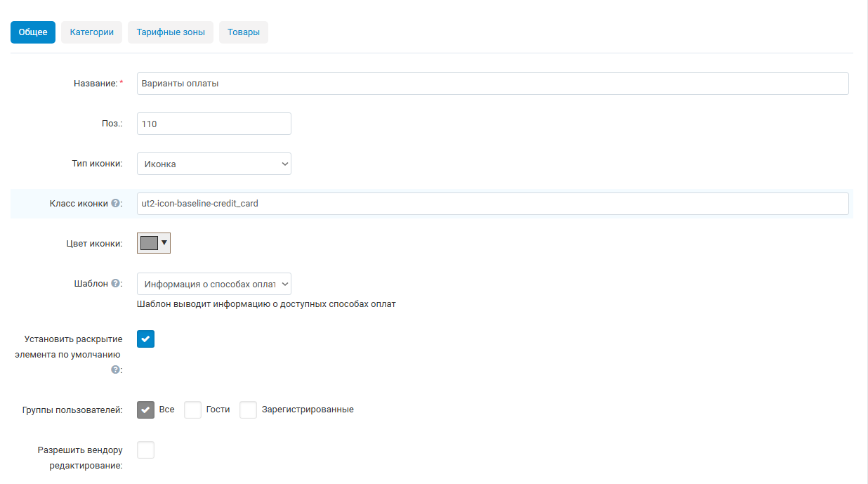Open the Тип иконки dropdown

click(x=213, y=164)
